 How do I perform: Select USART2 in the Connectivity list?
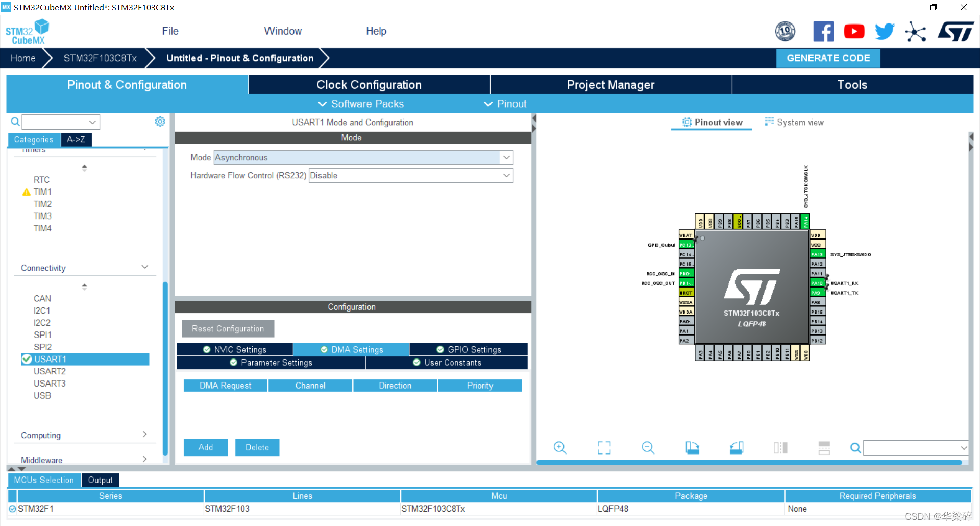[x=50, y=371]
